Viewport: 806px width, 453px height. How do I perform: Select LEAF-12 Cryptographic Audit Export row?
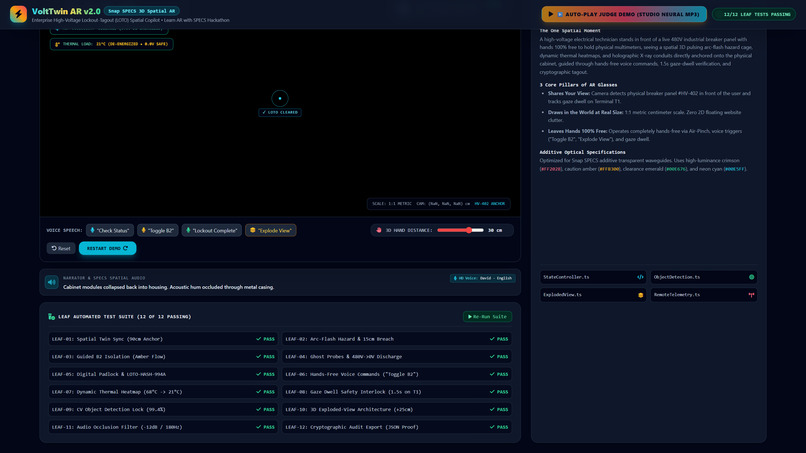click(396, 427)
